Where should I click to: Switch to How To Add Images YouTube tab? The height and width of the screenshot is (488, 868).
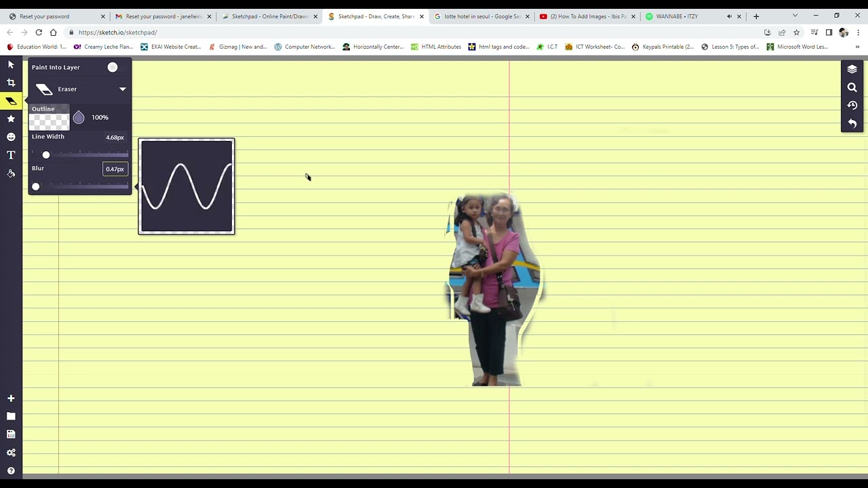[587, 16]
